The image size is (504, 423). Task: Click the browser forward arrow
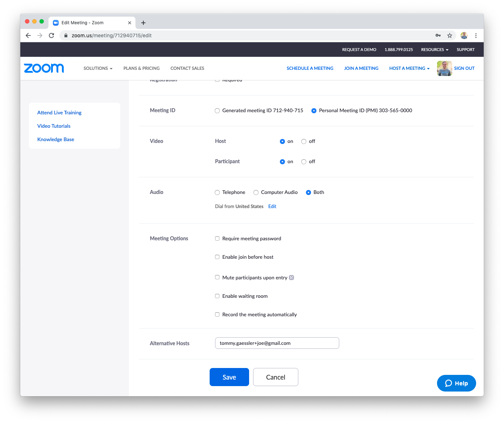[x=40, y=35]
